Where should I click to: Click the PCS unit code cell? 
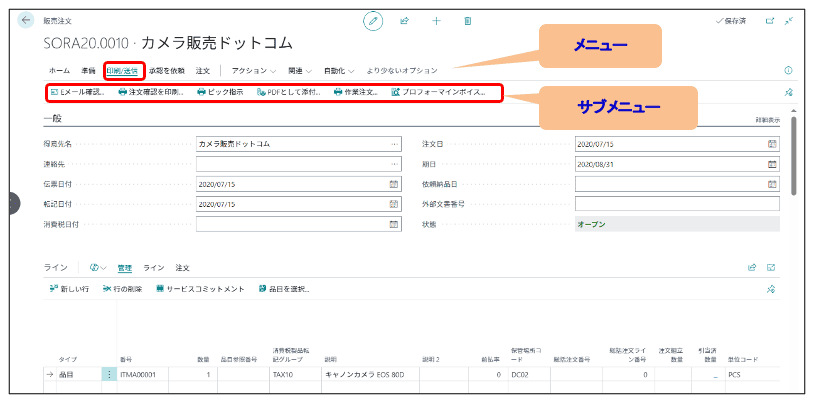coord(752,374)
